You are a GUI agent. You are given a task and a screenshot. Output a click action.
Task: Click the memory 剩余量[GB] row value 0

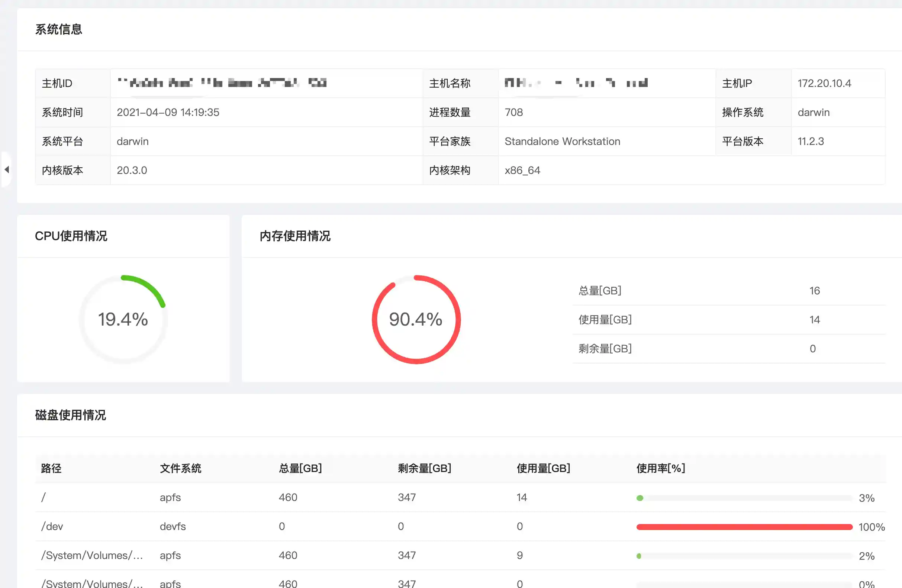(x=812, y=349)
